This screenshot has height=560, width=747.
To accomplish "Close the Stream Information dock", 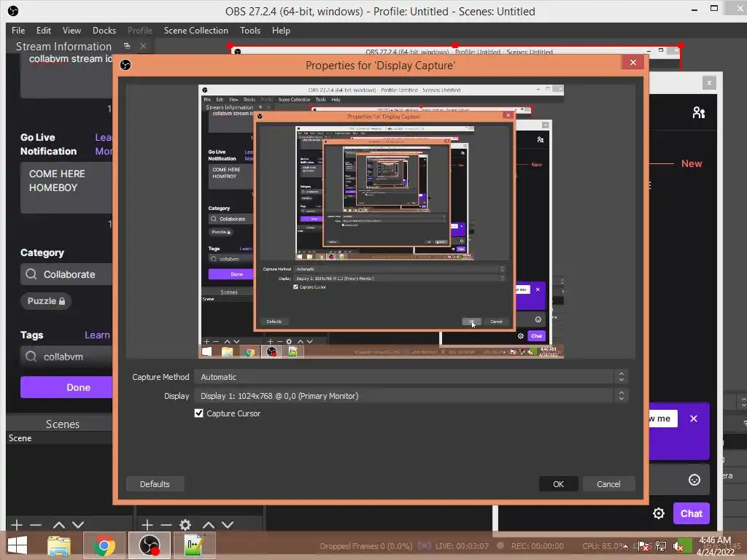I will tap(143, 46).
